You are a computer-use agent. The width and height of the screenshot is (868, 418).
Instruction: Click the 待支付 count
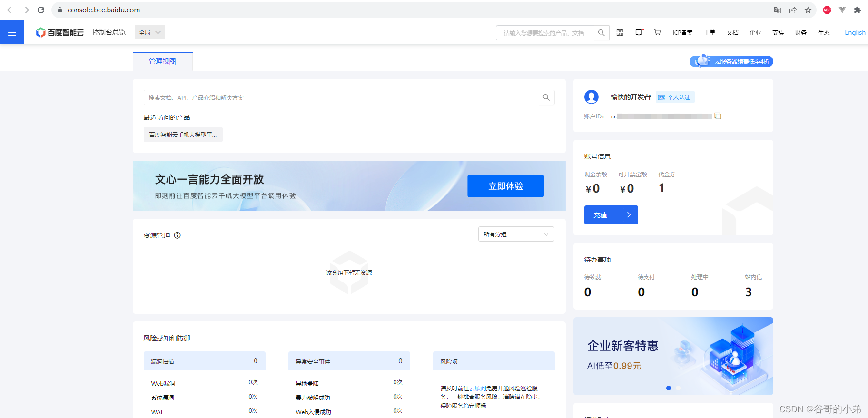point(641,292)
